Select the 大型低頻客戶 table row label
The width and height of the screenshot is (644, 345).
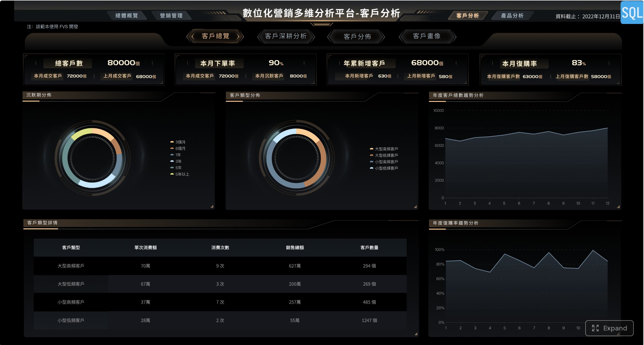pos(71,284)
